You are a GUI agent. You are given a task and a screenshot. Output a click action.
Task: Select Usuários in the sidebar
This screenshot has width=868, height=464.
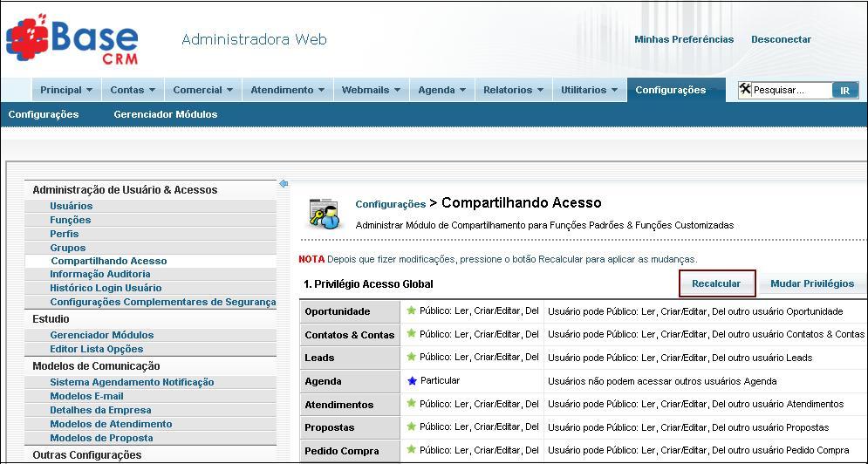coord(71,206)
